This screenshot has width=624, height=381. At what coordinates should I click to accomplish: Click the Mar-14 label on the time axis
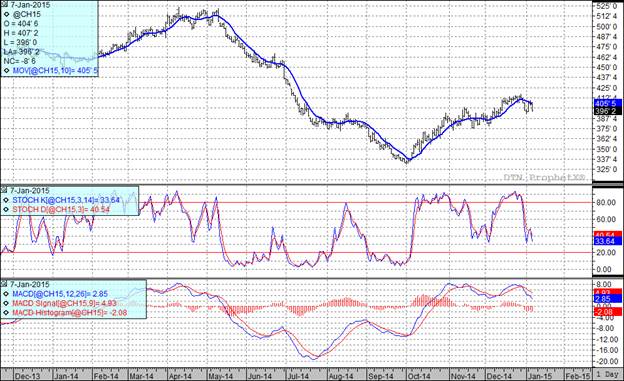click(x=142, y=376)
